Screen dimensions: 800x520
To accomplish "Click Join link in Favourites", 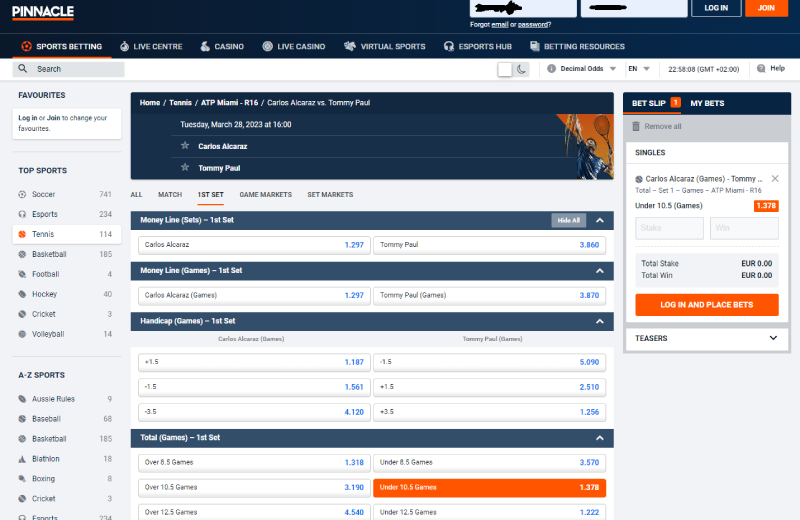I will pyautogui.click(x=54, y=118).
